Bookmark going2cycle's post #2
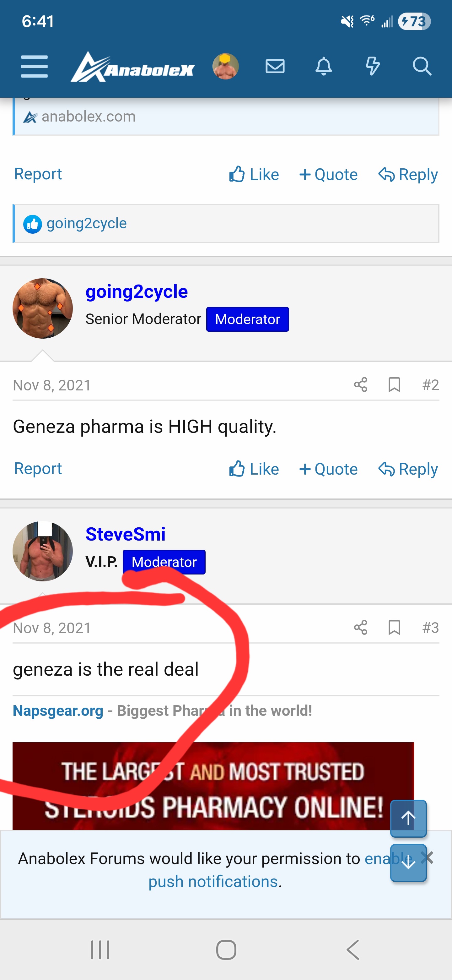The height and width of the screenshot is (980, 452). tap(394, 385)
